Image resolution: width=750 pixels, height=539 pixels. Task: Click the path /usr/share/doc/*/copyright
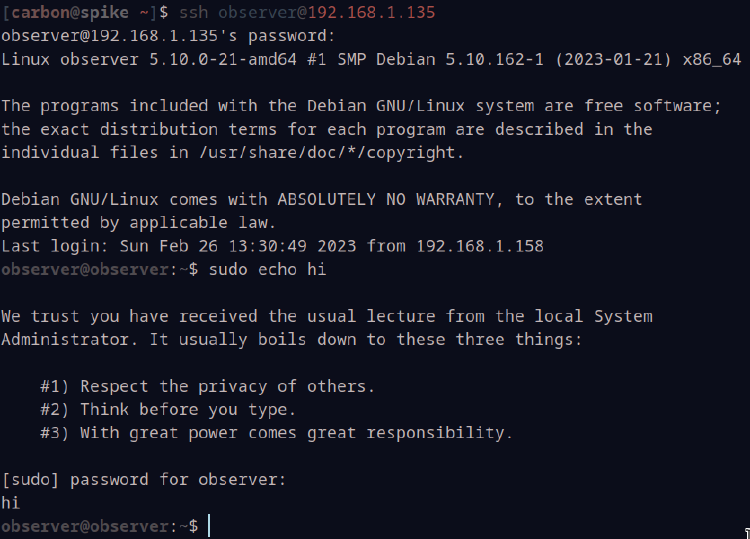click(x=331, y=153)
